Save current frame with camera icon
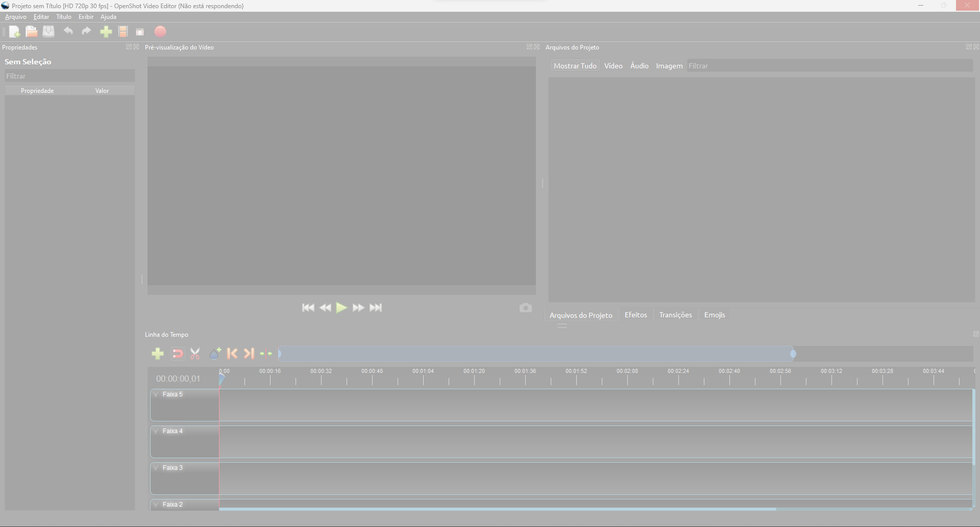The height and width of the screenshot is (527, 980). 526,308
